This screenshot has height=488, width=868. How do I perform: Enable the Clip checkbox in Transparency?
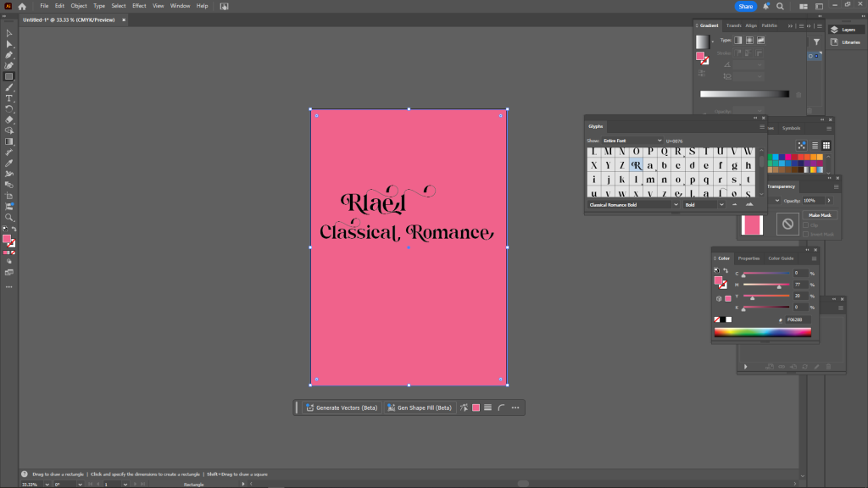click(x=805, y=225)
